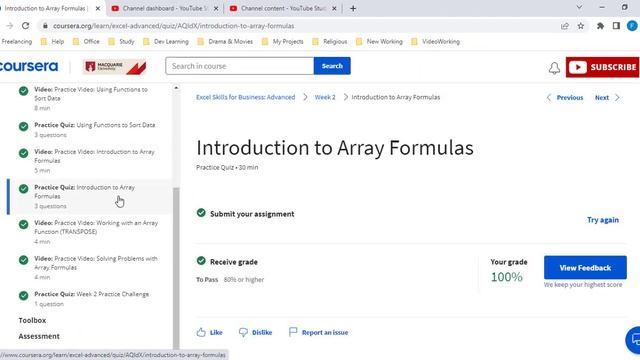Click the right chevron beside Next
Viewport: 640px width, 360px height.
tap(617, 98)
